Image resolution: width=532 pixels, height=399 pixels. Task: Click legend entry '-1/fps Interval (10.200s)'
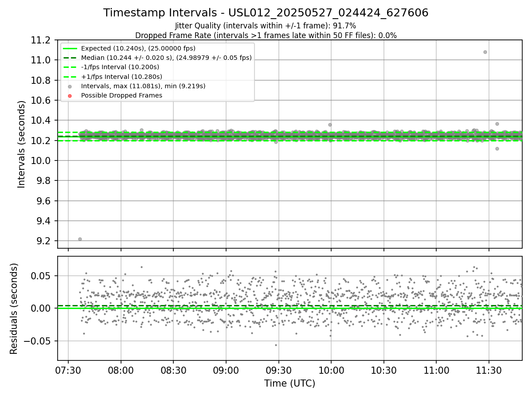pos(120,67)
